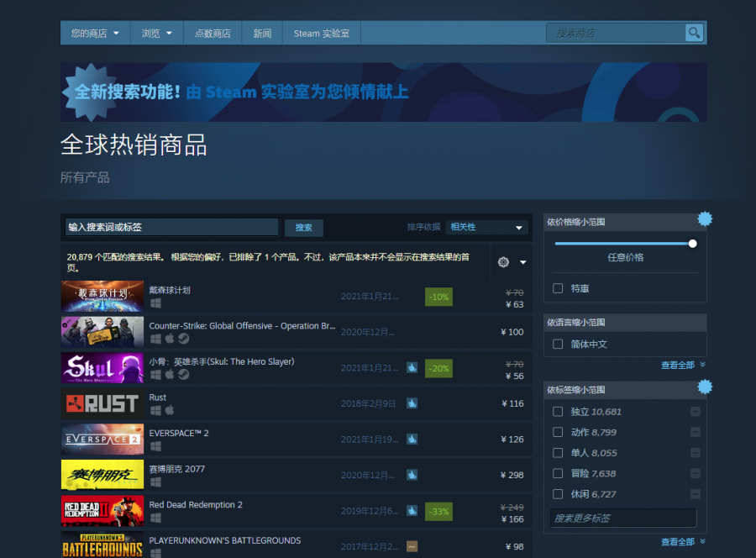Click the Windows icon under Skul: The Hero Slayer
This screenshot has width=756, height=558.
155,375
